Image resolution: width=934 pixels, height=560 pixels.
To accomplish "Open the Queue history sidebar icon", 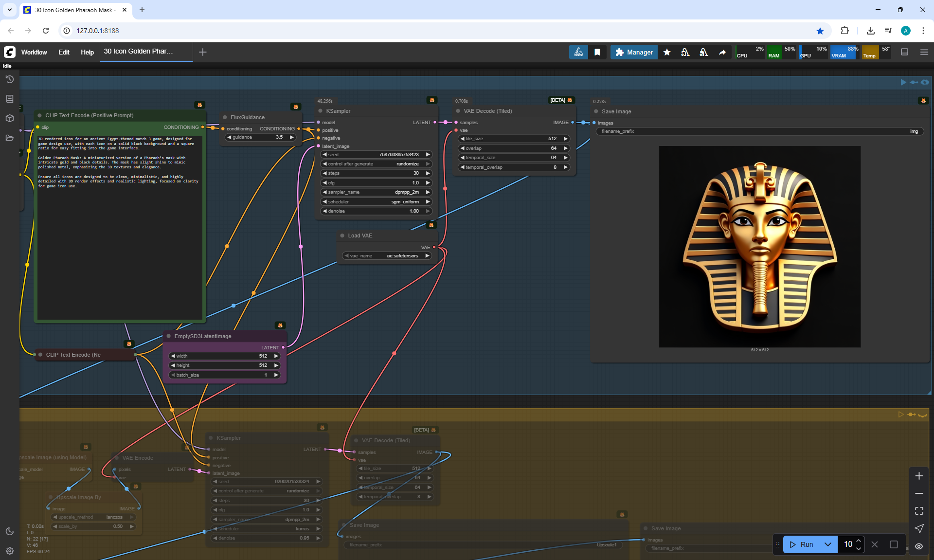I will (9, 79).
